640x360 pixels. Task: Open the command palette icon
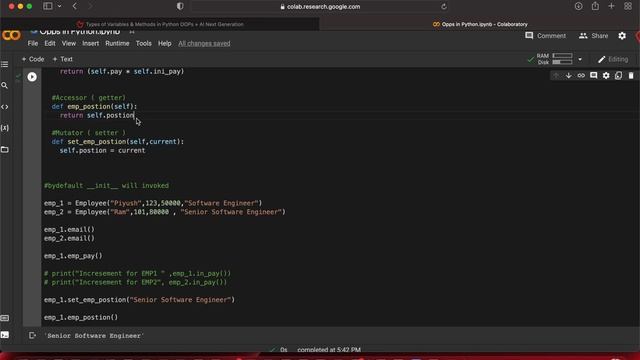5,318
